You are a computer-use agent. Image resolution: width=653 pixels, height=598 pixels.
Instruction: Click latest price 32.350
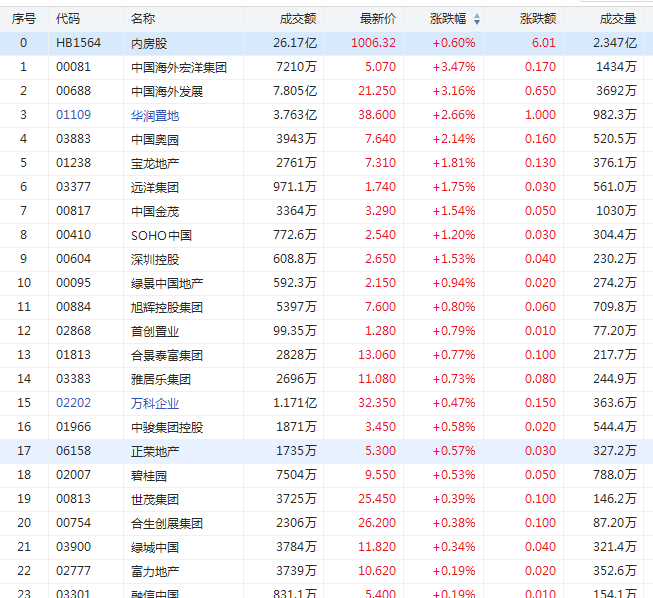tap(377, 403)
